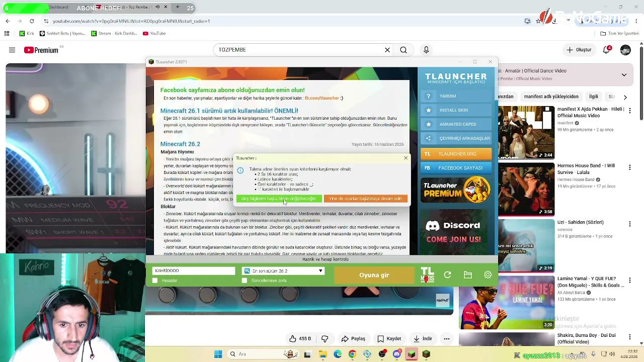Open Discord Come Join Us banner

click(x=455, y=232)
